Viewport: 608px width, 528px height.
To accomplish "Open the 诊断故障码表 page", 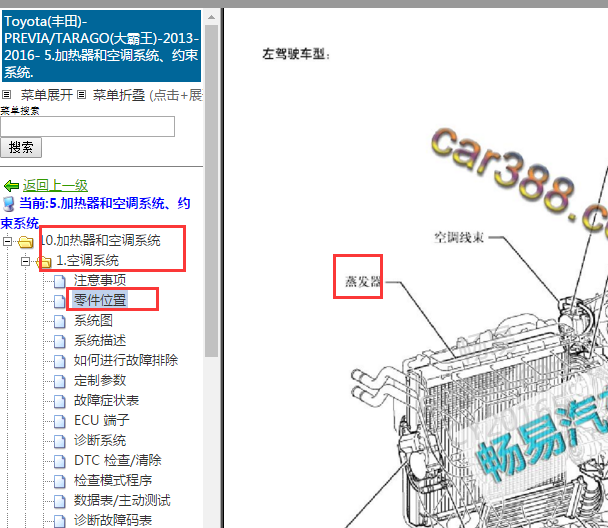I will [x=113, y=520].
